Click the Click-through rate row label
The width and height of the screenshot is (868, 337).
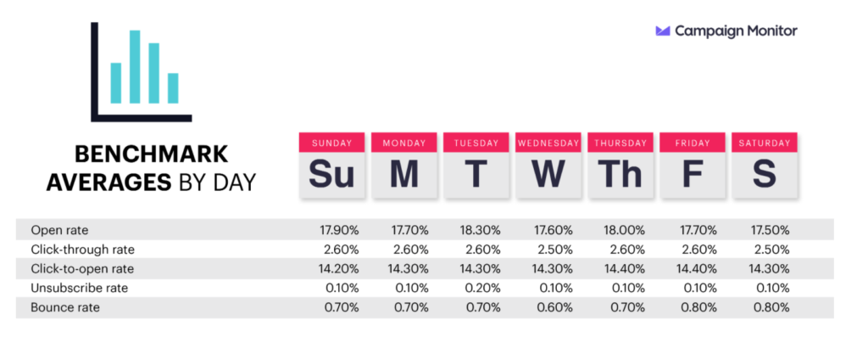[x=82, y=250]
